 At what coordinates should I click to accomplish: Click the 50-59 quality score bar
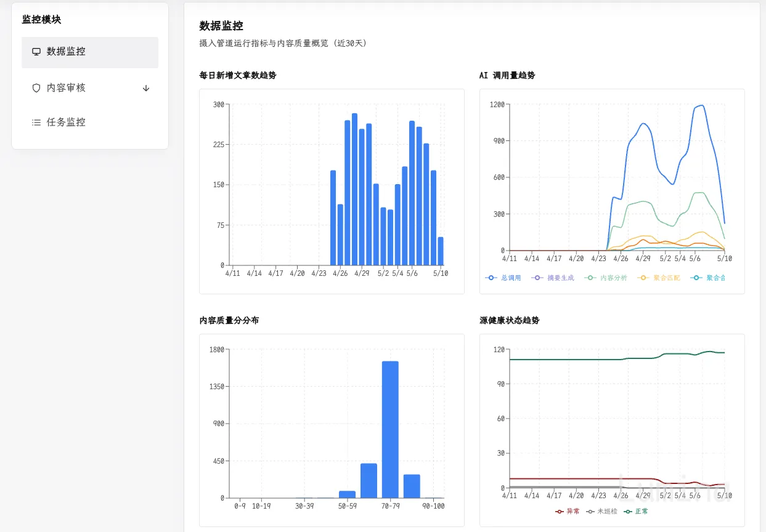(x=348, y=494)
